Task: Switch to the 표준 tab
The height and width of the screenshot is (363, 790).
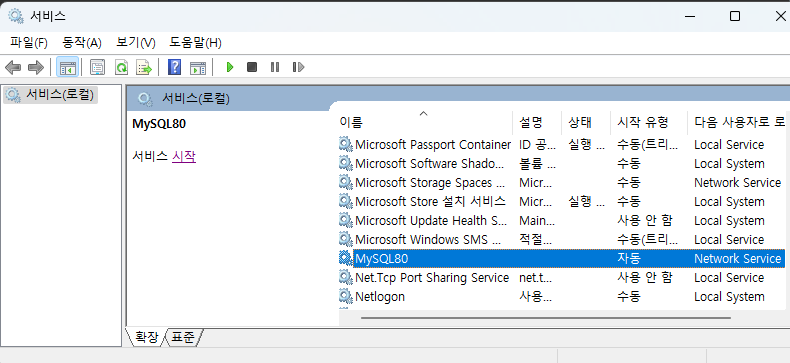Action: click(183, 337)
